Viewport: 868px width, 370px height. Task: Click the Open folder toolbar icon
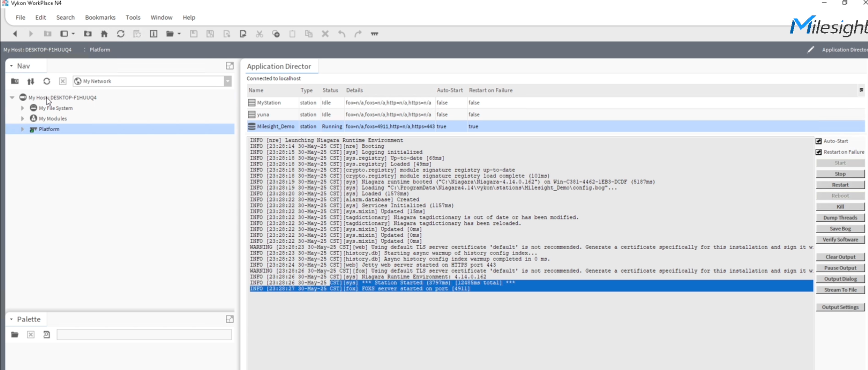point(170,34)
